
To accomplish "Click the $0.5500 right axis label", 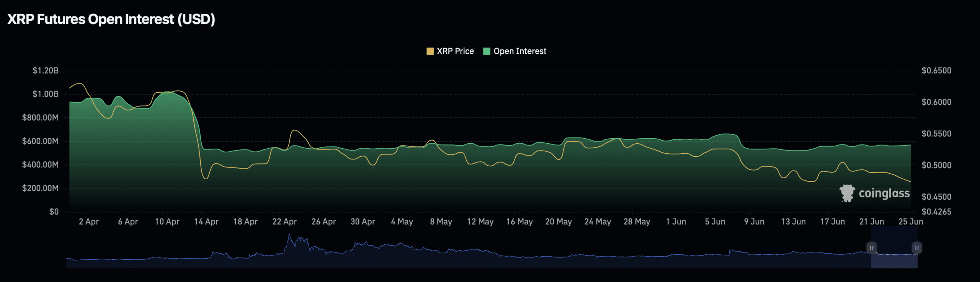I will (x=936, y=134).
